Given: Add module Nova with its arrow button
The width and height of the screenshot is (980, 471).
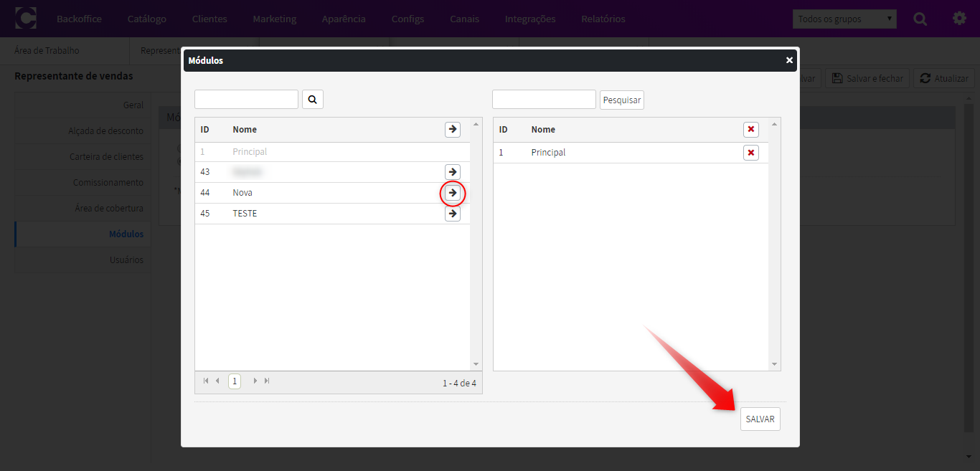Looking at the screenshot, I should pos(453,193).
